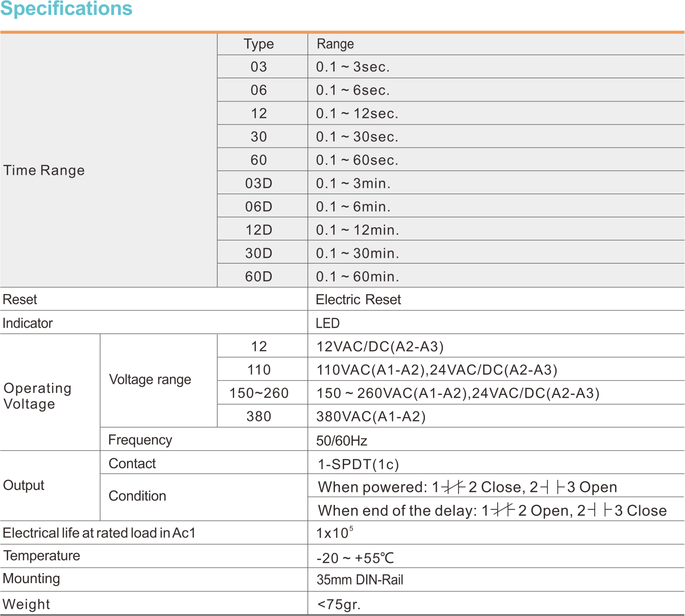Select the 'When powered' condition line
Image resolution: width=685 pixels, height=616 pixels.
[467, 487]
